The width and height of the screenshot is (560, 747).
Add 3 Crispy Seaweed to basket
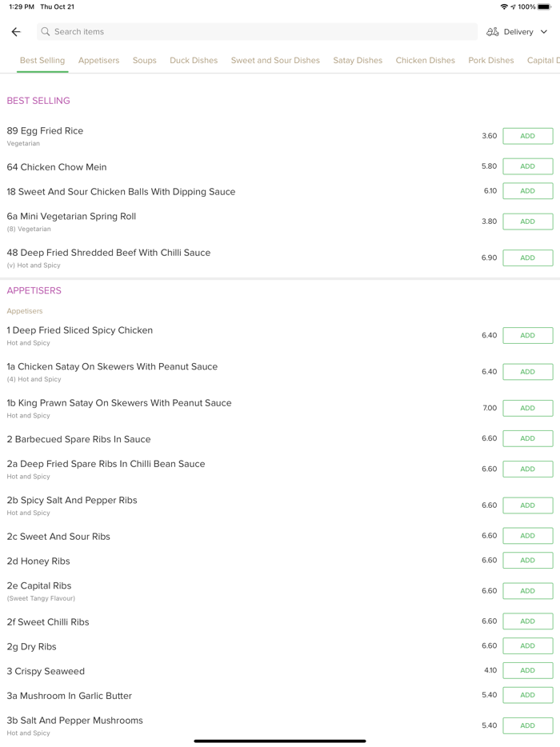click(527, 670)
